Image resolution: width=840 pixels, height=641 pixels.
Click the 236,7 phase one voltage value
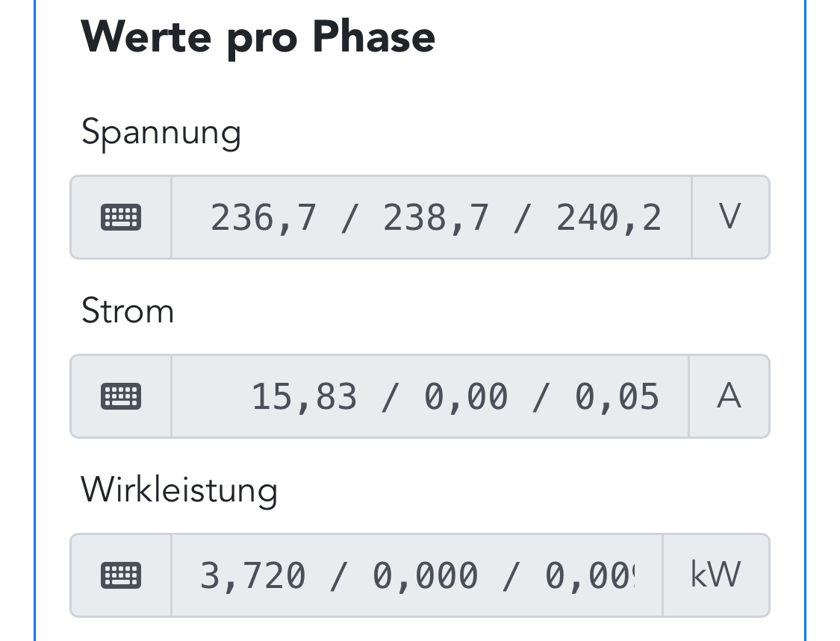pyautogui.click(x=264, y=219)
